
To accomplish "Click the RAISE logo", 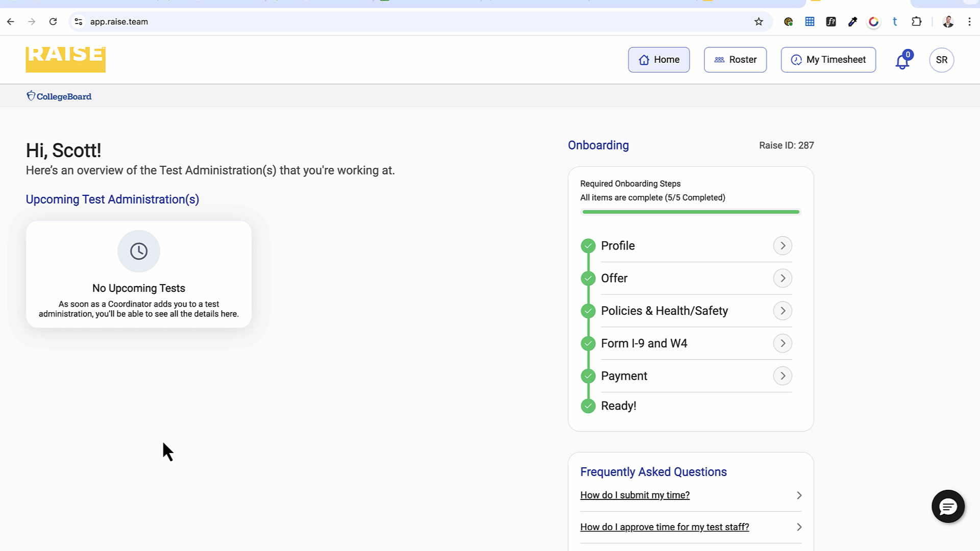I will 66,59.
